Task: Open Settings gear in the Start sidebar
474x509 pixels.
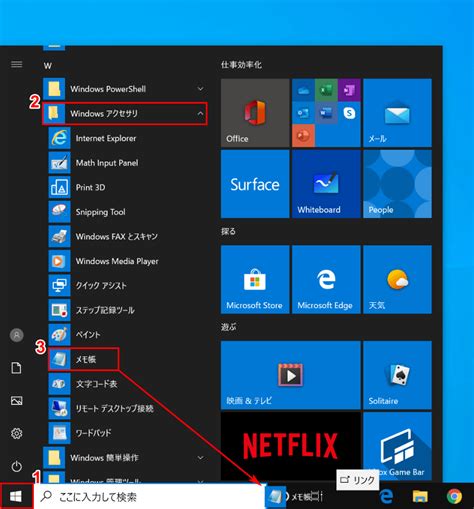Action: (x=17, y=433)
